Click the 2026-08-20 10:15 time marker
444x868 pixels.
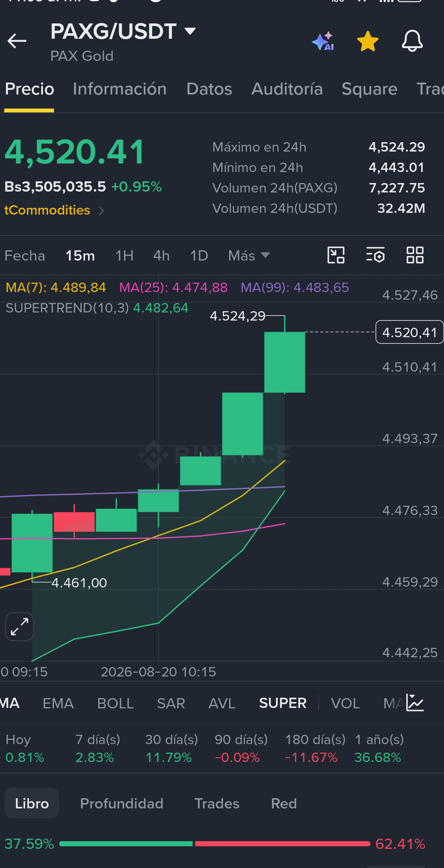tap(158, 672)
